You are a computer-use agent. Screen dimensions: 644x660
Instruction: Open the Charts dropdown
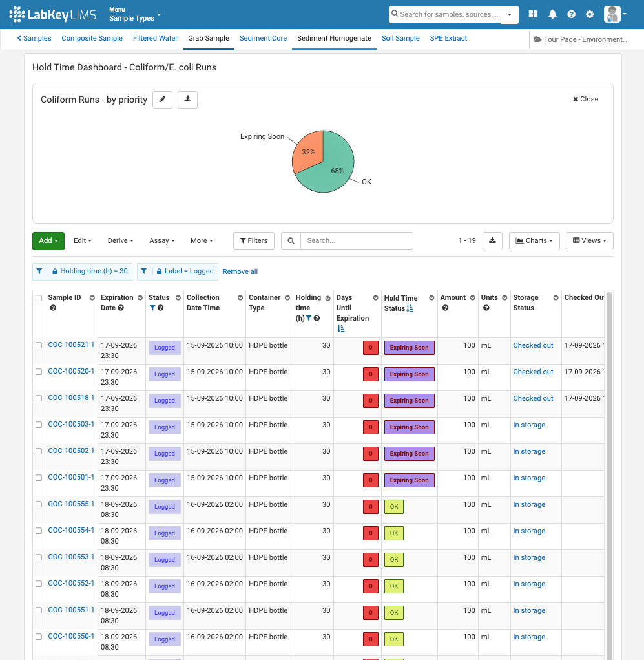[534, 240]
